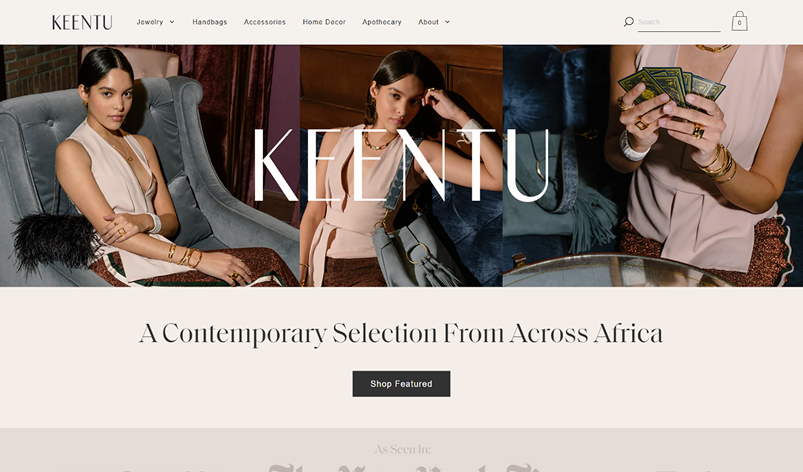
Task: Focus the Search input field
Action: pyautogui.click(x=679, y=22)
